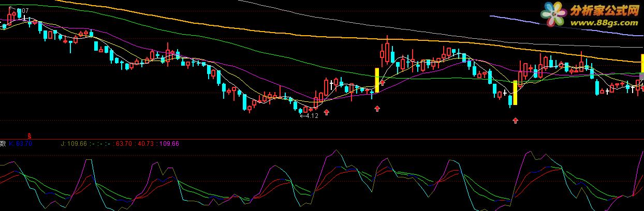
Task: Click the blue K: 63.70 indicator value
Action: click(21, 143)
